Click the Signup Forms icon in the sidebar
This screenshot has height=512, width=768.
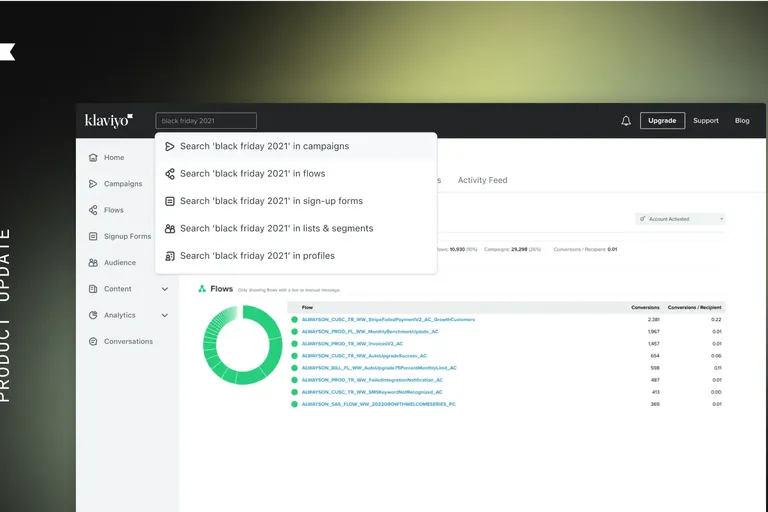[93, 236]
